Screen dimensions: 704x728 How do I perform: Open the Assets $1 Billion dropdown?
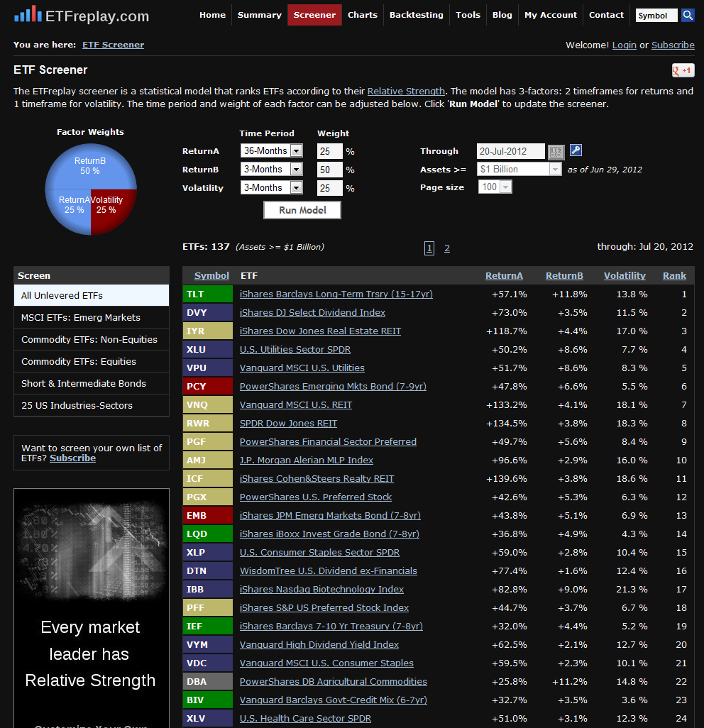(x=519, y=169)
